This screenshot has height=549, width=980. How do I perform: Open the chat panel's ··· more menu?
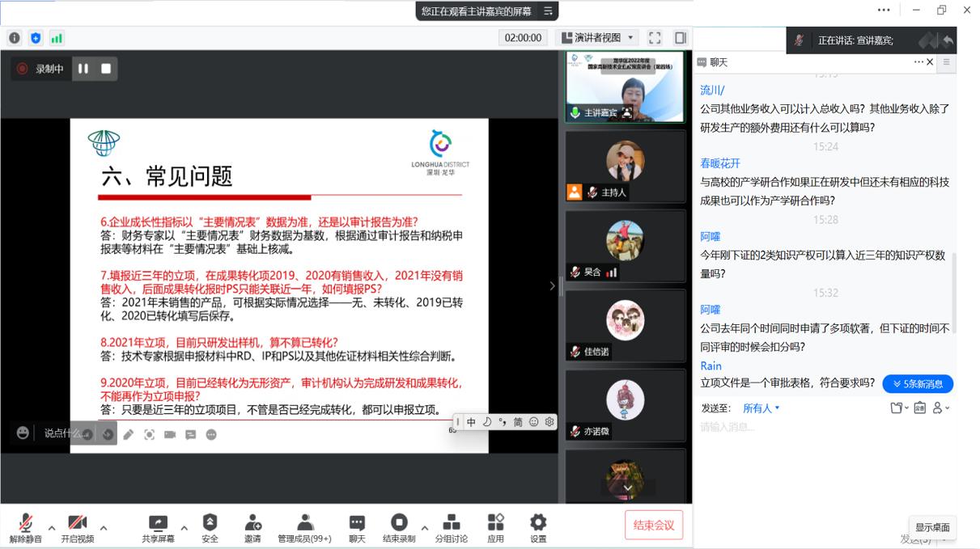[918, 62]
